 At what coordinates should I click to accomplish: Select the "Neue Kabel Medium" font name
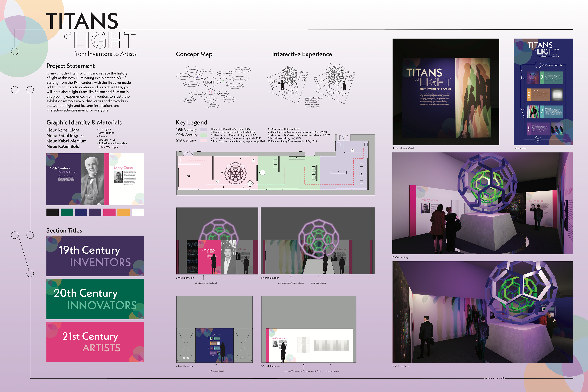[x=66, y=141]
